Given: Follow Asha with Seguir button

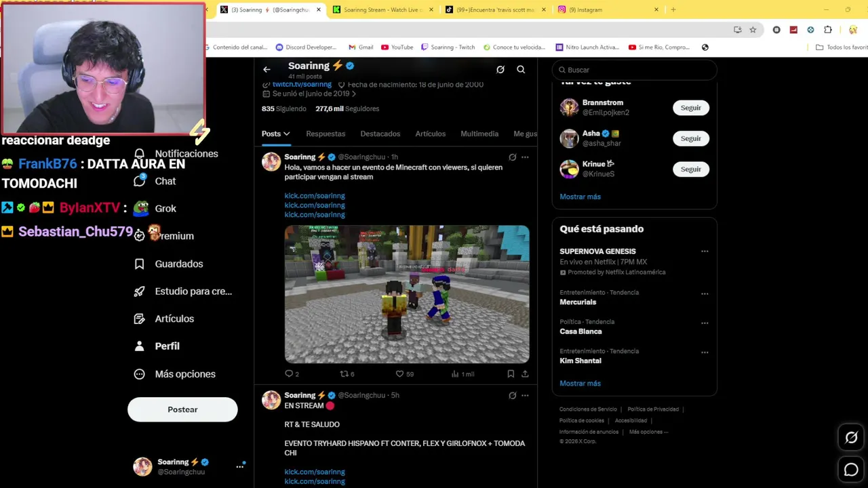Looking at the screenshot, I should (691, 138).
